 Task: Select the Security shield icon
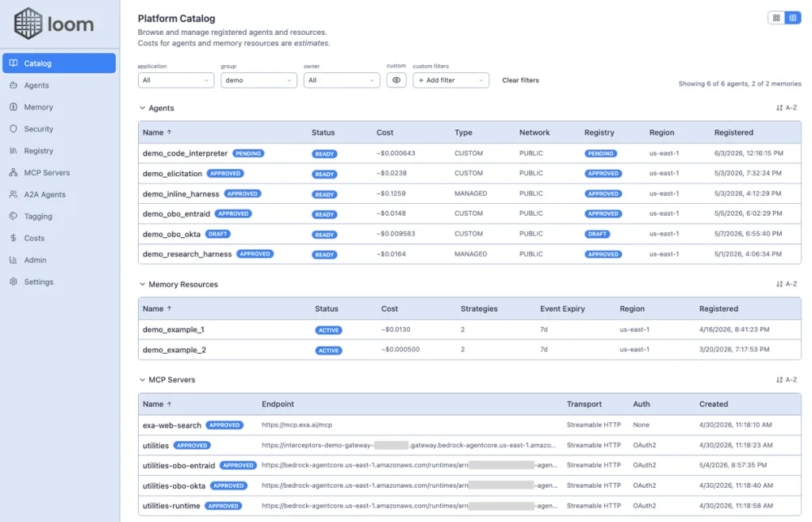point(13,129)
